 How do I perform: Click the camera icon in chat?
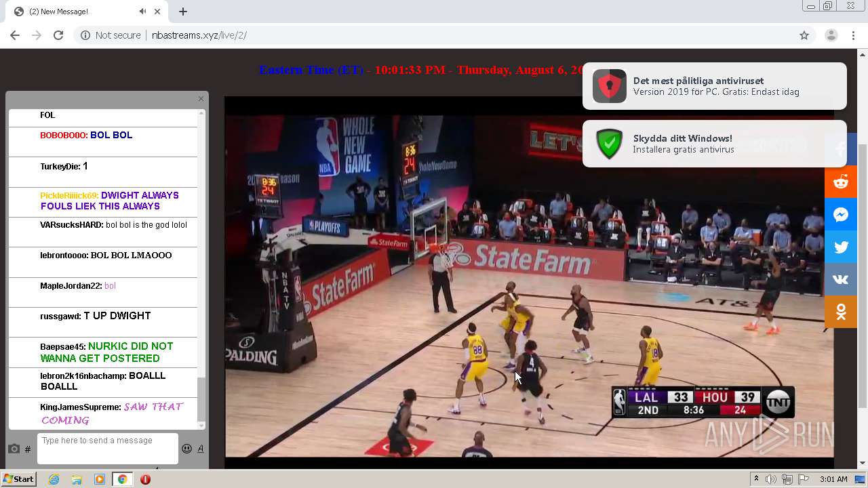pos(14,449)
